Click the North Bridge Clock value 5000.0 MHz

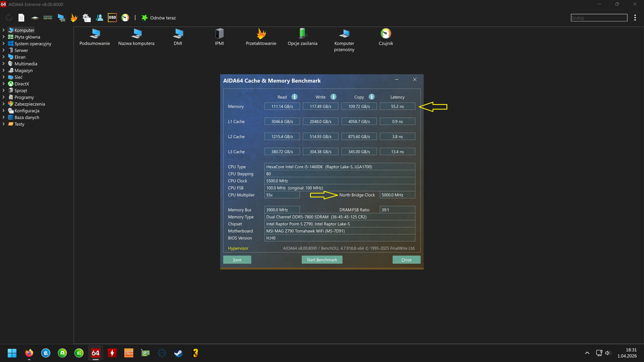tap(397, 195)
